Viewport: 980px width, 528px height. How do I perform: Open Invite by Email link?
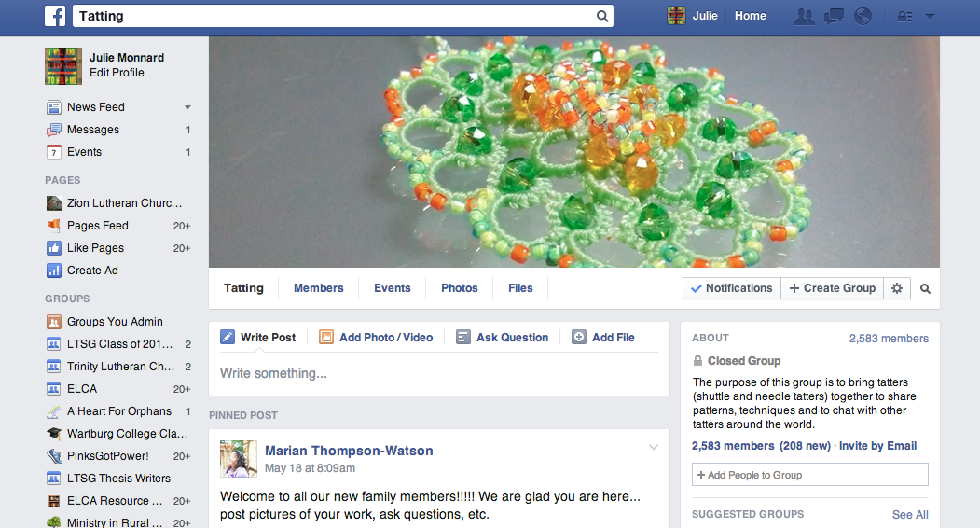(877, 446)
